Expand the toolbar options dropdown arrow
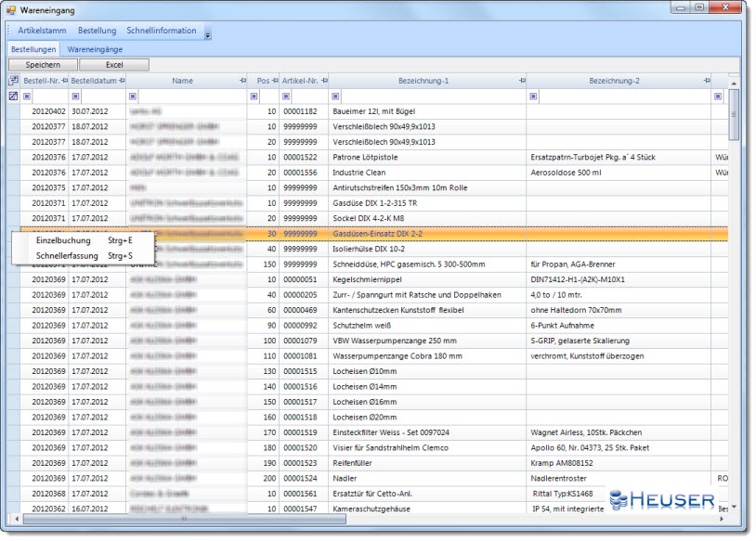Image resolution: width=756 pixels, height=541 pixels. pos(208,35)
